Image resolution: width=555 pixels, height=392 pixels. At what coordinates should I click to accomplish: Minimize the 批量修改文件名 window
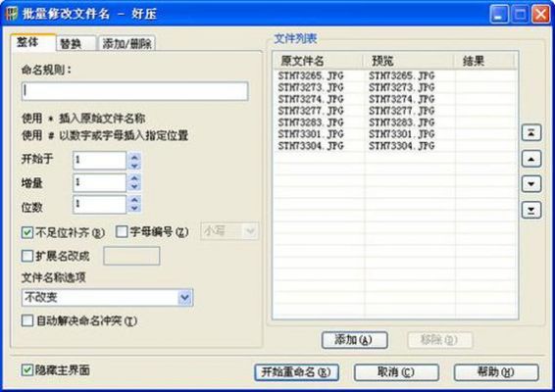click(498, 14)
